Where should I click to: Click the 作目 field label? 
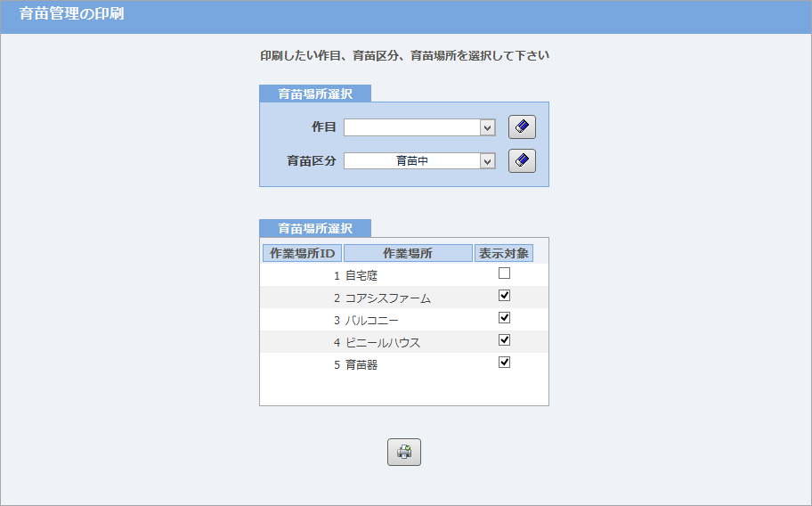tap(324, 126)
